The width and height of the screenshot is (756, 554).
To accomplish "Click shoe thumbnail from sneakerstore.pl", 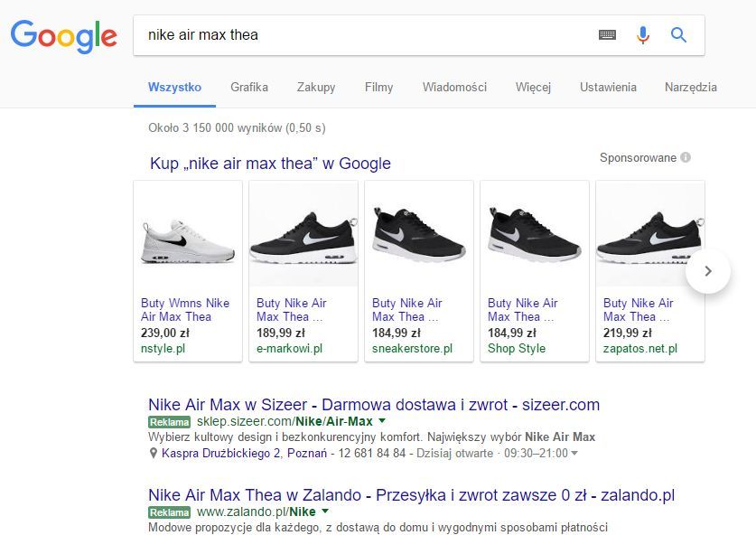I will click(x=419, y=235).
